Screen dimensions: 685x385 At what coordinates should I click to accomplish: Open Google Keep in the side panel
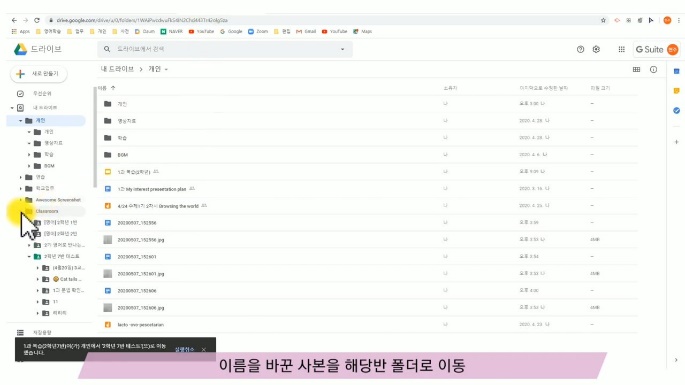coord(676,91)
